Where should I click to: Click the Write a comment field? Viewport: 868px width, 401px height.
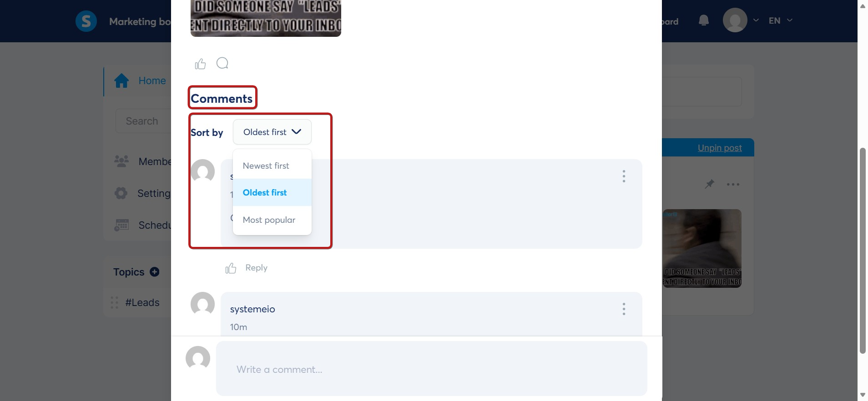click(431, 369)
